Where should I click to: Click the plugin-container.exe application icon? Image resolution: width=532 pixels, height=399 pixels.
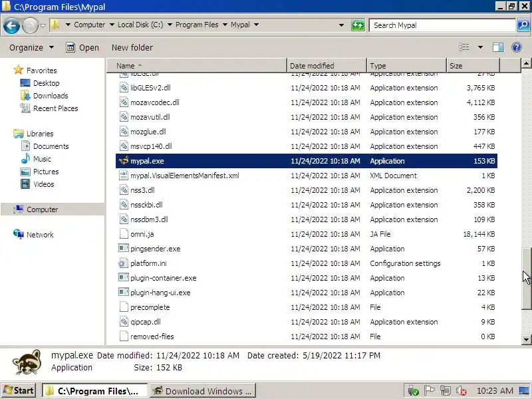tap(124, 277)
